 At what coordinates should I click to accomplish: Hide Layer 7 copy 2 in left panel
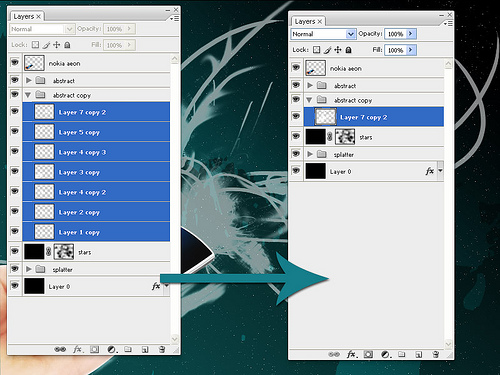coord(15,111)
